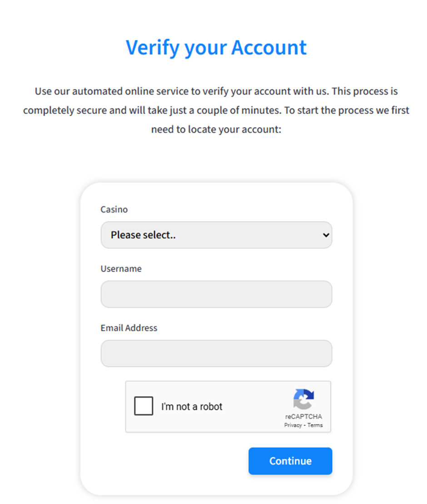Viewport: 427px width, 504px height.
Task: Open the Casino "Please select.." dropdown
Action: pyautogui.click(x=216, y=235)
